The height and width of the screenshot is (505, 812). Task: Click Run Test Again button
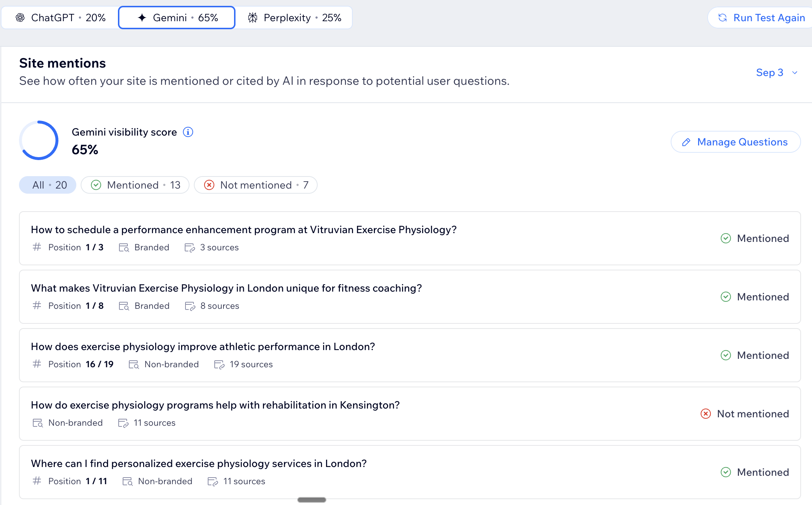coord(761,18)
